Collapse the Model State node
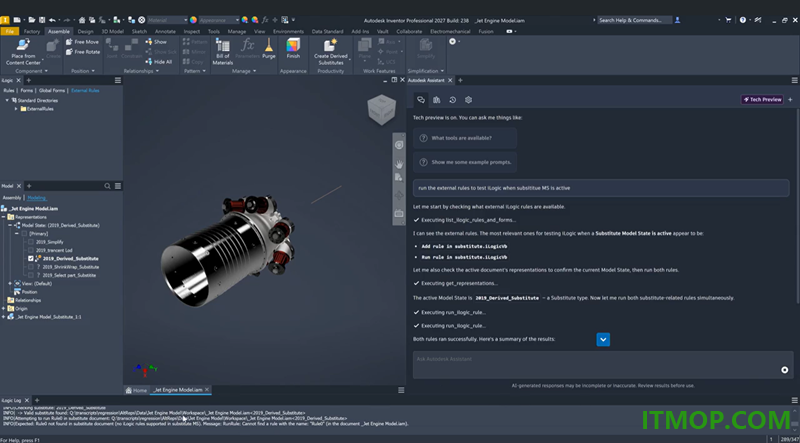The width and height of the screenshot is (800, 443). [x=10, y=225]
